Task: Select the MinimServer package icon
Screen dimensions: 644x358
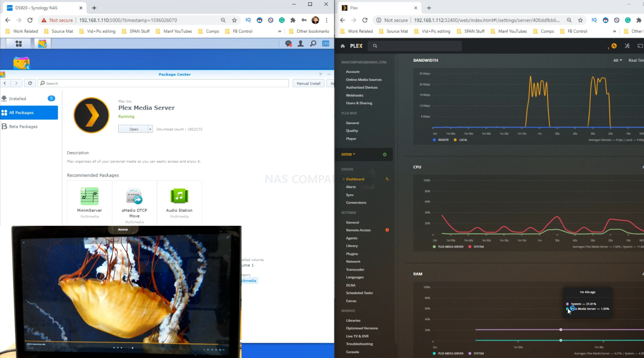Action: tap(89, 196)
